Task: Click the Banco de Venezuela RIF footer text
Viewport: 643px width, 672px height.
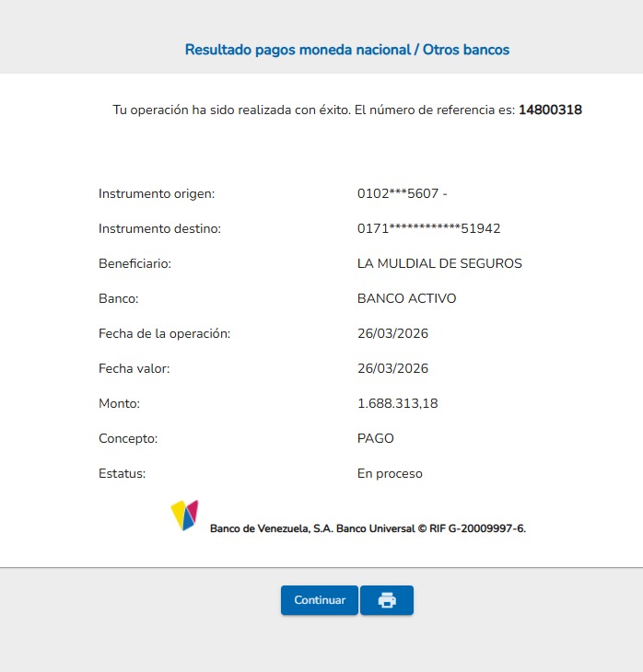Action: 368,528
